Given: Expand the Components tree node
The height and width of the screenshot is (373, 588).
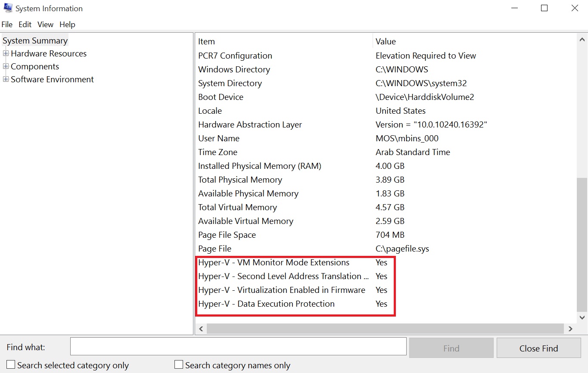Looking at the screenshot, I should (6, 67).
